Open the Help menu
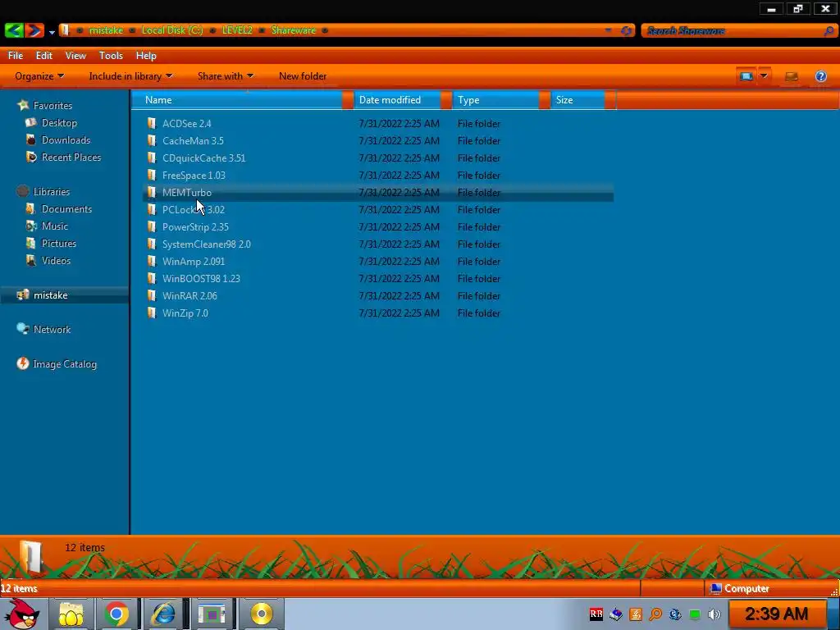The image size is (840, 630). pos(146,55)
